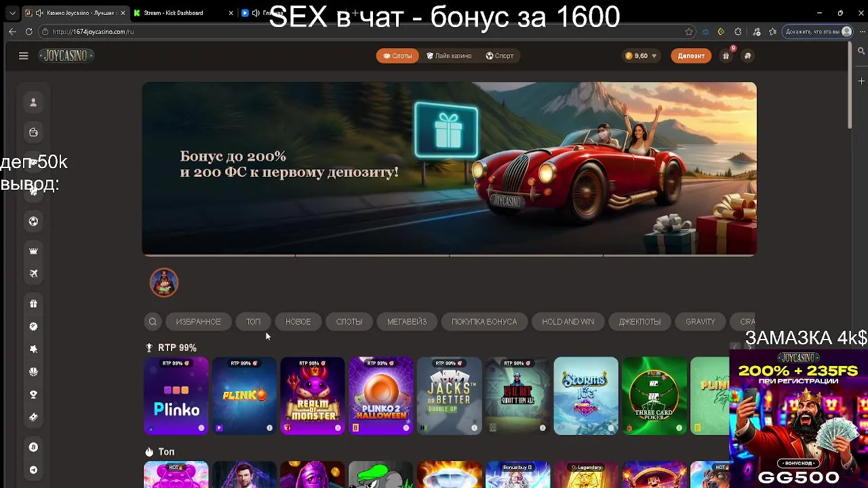Filter games by ТОП
The width and height of the screenshot is (868, 488).
click(x=253, y=322)
